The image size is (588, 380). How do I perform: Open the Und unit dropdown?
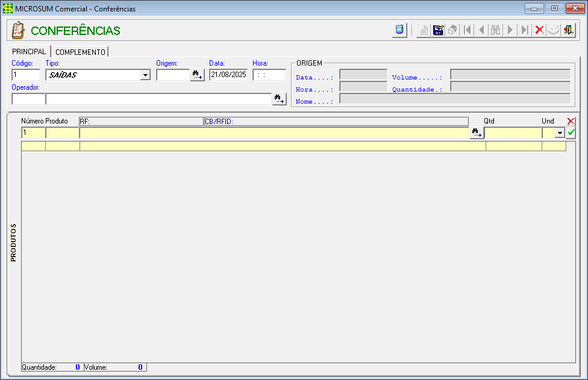[x=560, y=133]
